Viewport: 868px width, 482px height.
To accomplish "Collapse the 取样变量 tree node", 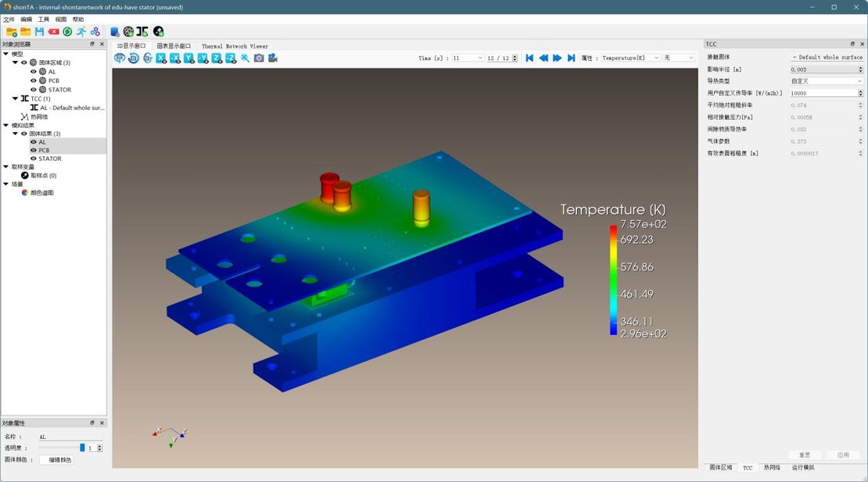I will pos(6,166).
